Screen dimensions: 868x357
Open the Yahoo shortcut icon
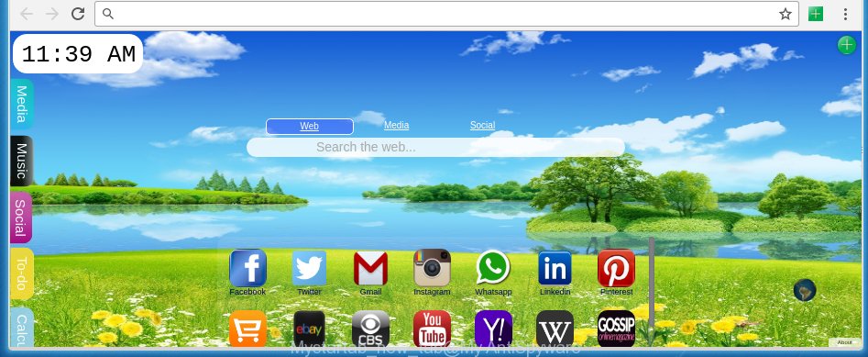(x=493, y=329)
